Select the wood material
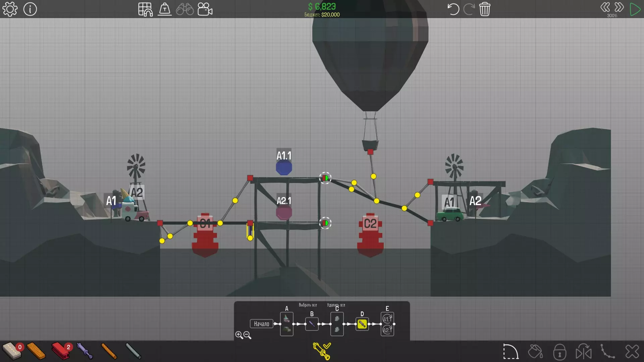The image size is (644, 362). [36, 351]
